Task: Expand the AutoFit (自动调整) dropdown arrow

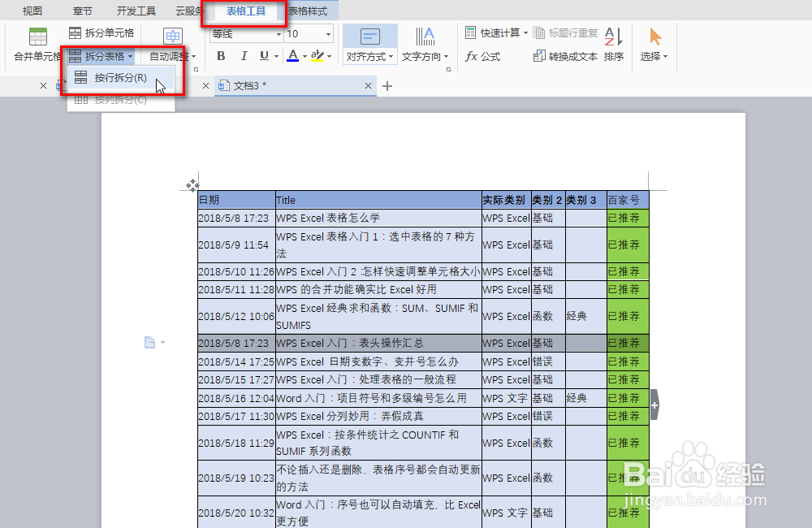Action: (194, 57)
